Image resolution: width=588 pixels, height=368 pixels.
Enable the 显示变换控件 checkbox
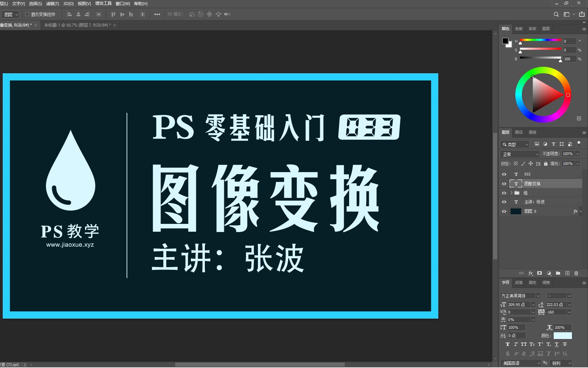(27, 14)
